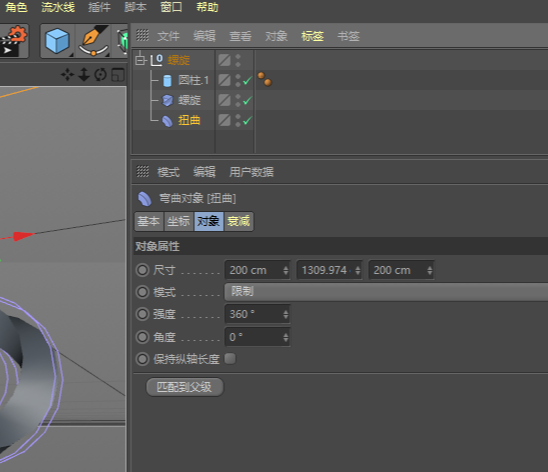Click the 尺寸 animation keyframe circle
The width and height of the screenshot is (548, 472).
point(142,270)
